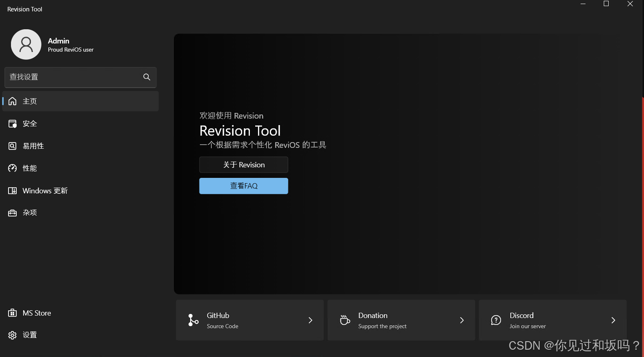Click the toolbox icon beside 杂项
Screen dimensions: 644x357
tap(13, 213)
